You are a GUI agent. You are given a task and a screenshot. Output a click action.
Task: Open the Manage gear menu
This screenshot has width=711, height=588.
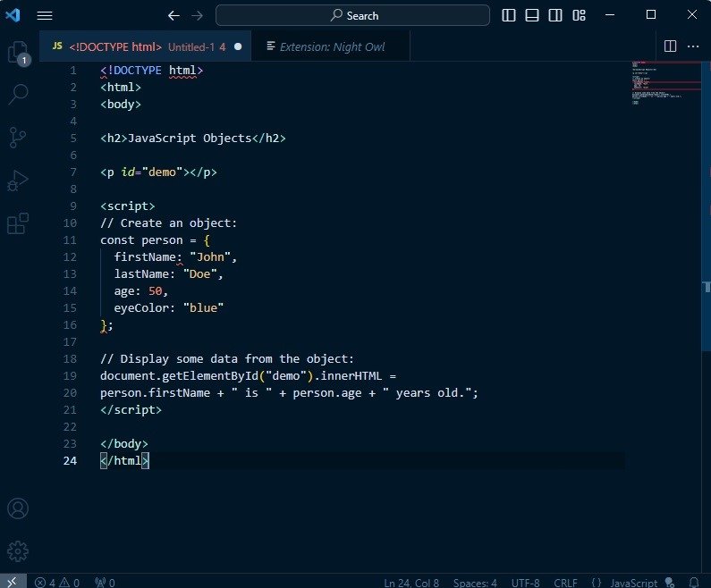click(18, 551)
